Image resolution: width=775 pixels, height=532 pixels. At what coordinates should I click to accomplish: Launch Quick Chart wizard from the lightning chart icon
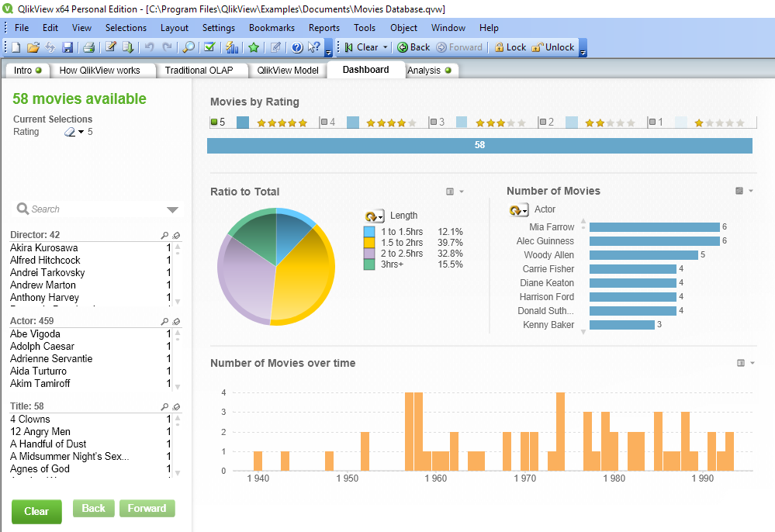(232, 47)
